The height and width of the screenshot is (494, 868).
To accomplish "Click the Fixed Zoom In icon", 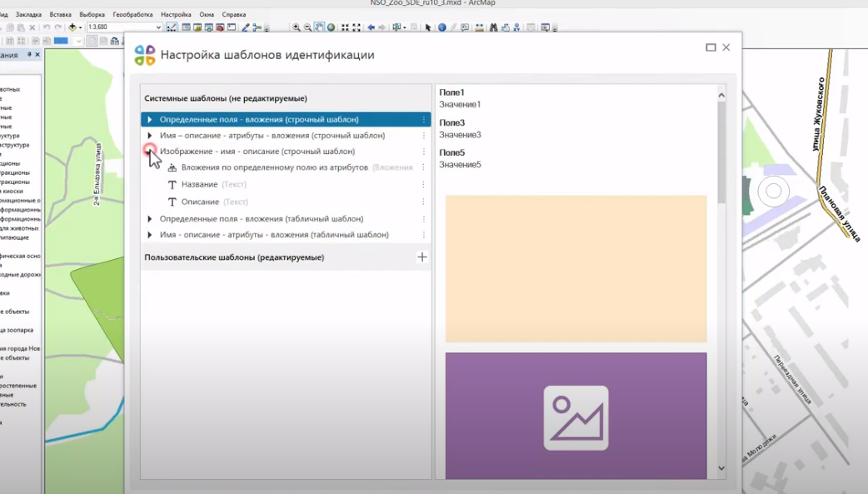I will (344, 27).
